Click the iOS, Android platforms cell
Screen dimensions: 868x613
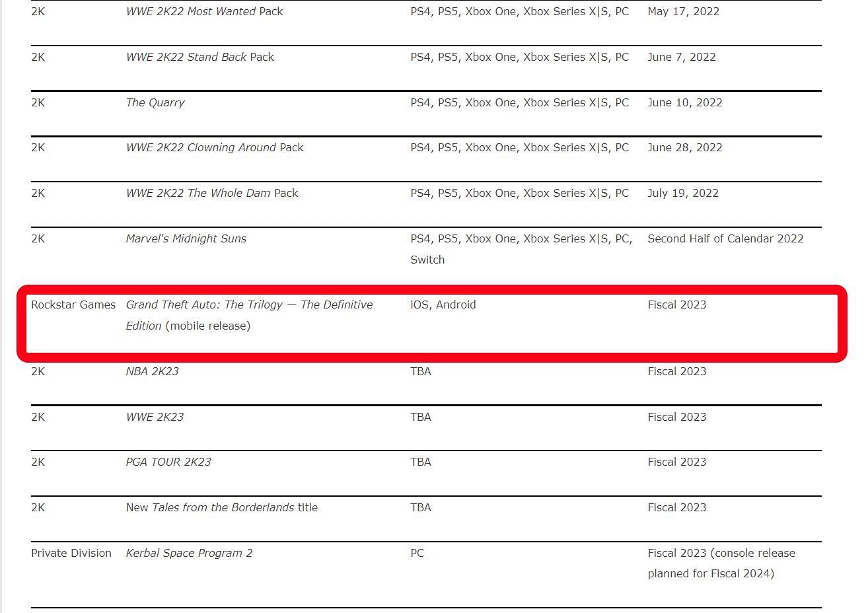pyautogui.click(x=443, y=305)
